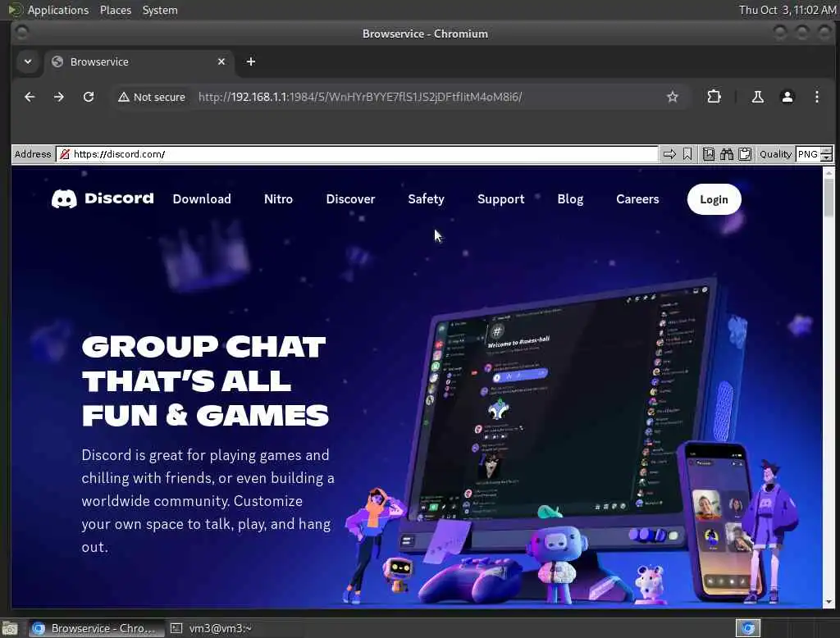The height and width of the screenshot is (638, 840).
Task: Open the Blog link
Action: [x=570, y=198]
